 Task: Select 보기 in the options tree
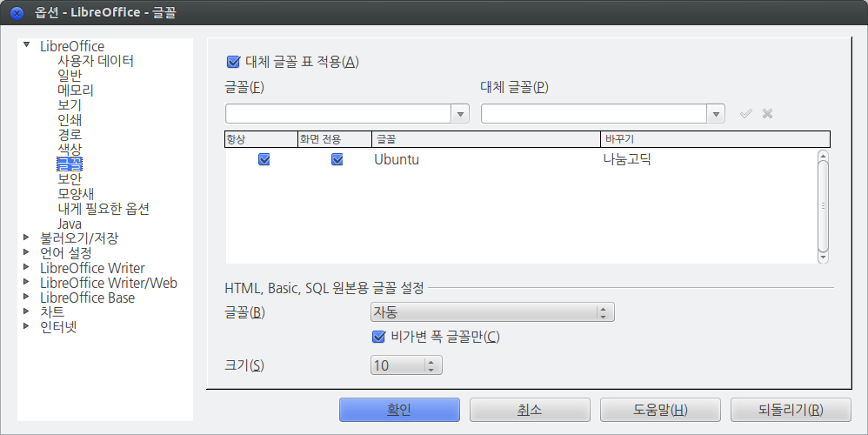[x=70, y=105]
